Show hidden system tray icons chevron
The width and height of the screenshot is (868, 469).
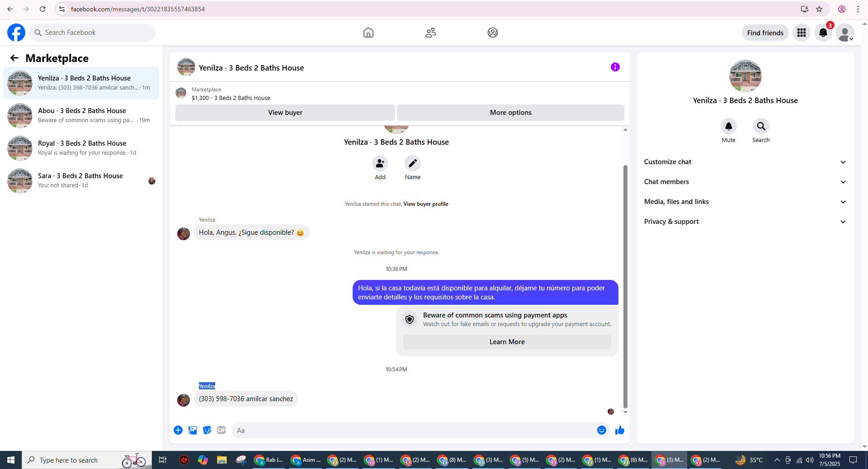[x=777, y=460]
